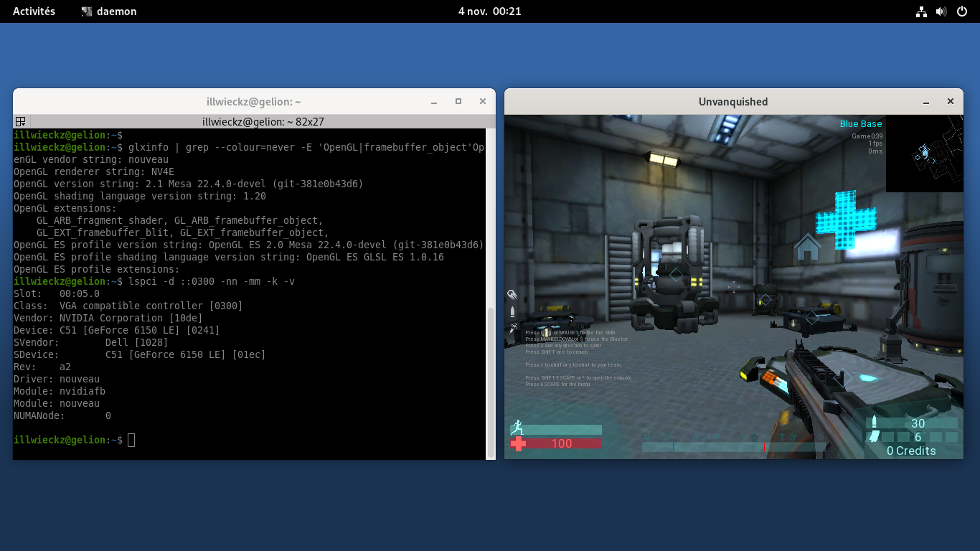Click the third inventory icon under the bullet

[513, 329]
